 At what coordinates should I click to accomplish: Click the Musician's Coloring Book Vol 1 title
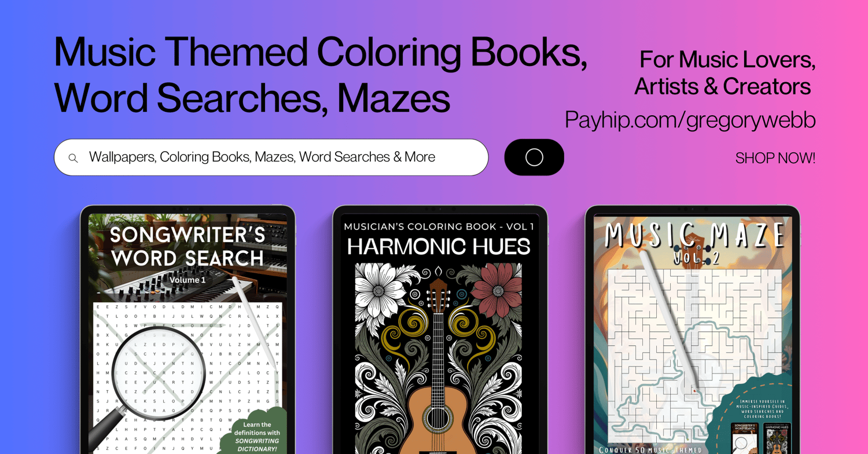(x=439, y=226)
